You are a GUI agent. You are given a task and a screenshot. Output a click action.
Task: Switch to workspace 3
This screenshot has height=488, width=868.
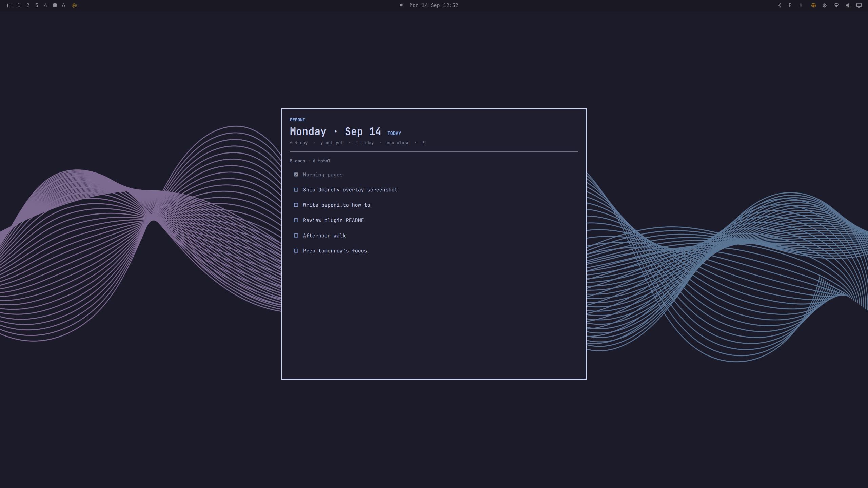pos(37,5)
